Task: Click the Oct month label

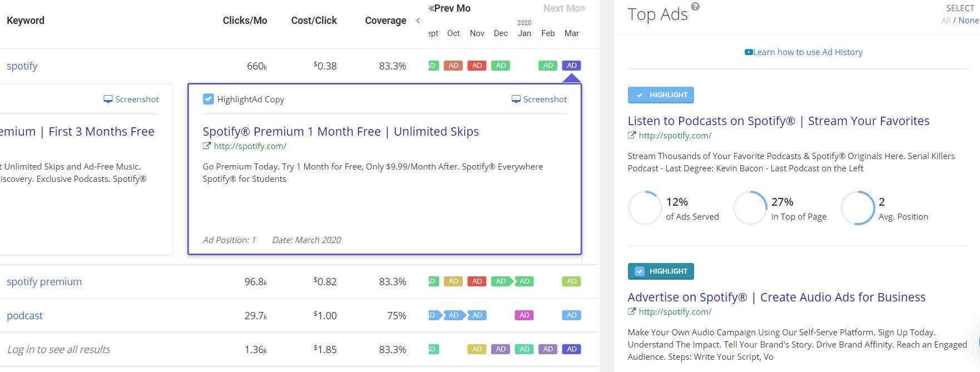Action: tap(453, 33)
